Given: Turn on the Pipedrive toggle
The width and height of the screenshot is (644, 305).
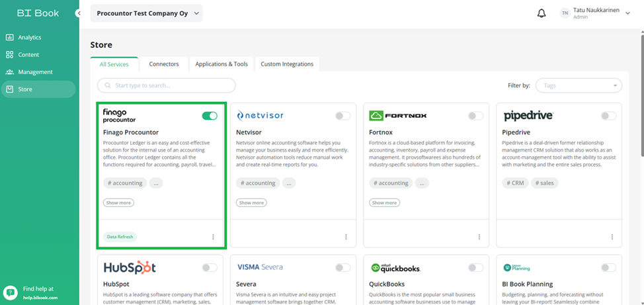Looking at the screenshot, I should [609, 116].
